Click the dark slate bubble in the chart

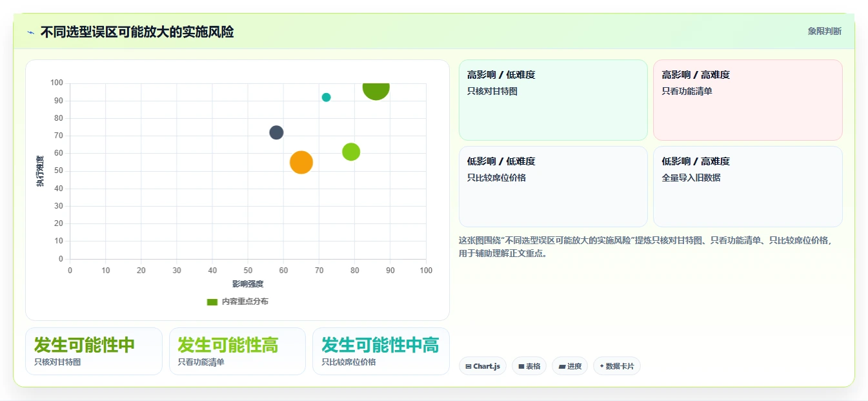tap(276, 132)
